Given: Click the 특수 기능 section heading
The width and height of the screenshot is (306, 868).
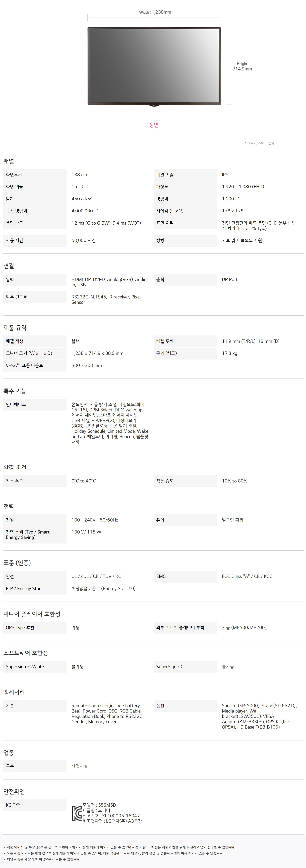Looking at the screenshot, I should coord(15,391).
